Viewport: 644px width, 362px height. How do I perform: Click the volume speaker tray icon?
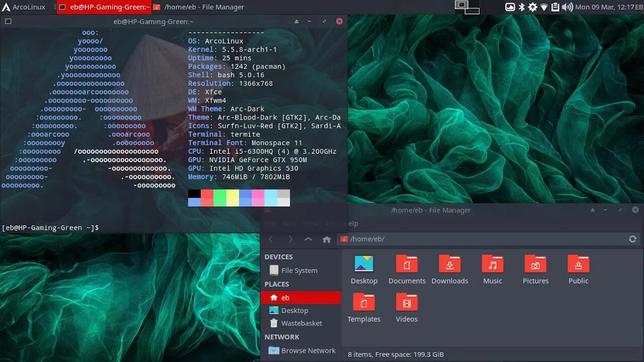[x=567, y=7]
